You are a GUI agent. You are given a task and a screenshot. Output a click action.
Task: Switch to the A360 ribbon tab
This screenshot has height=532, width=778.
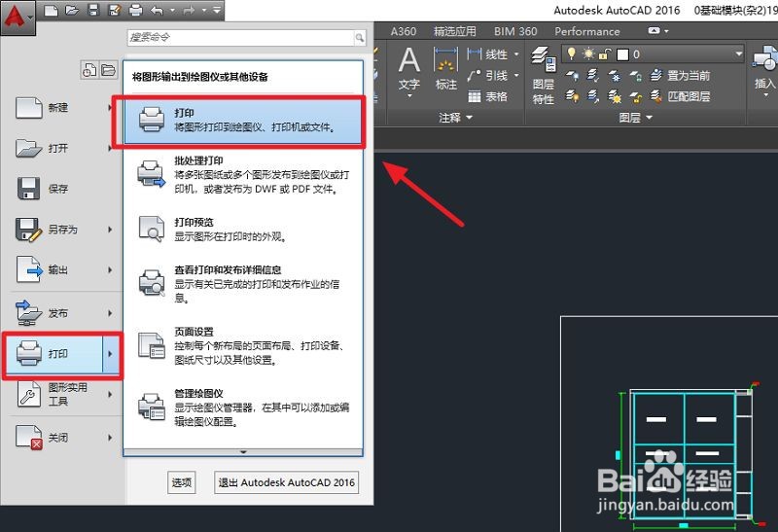(404, 32)
